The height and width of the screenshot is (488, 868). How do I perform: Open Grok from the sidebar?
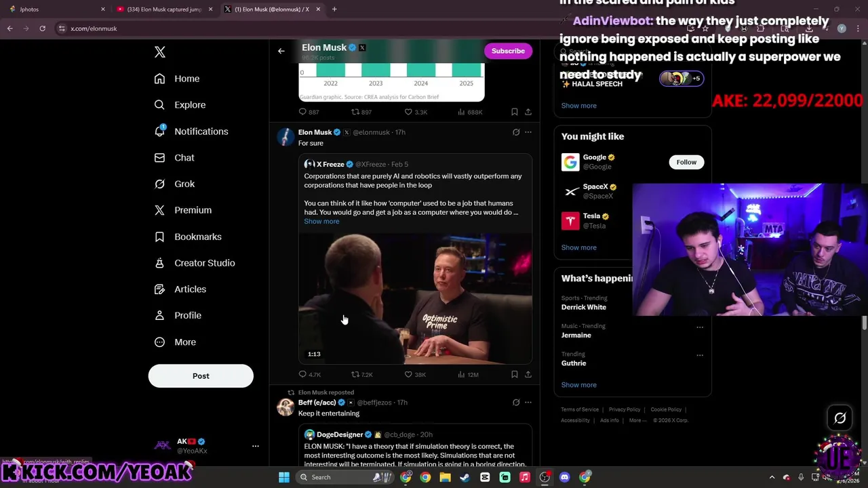[x=174, y=184]
